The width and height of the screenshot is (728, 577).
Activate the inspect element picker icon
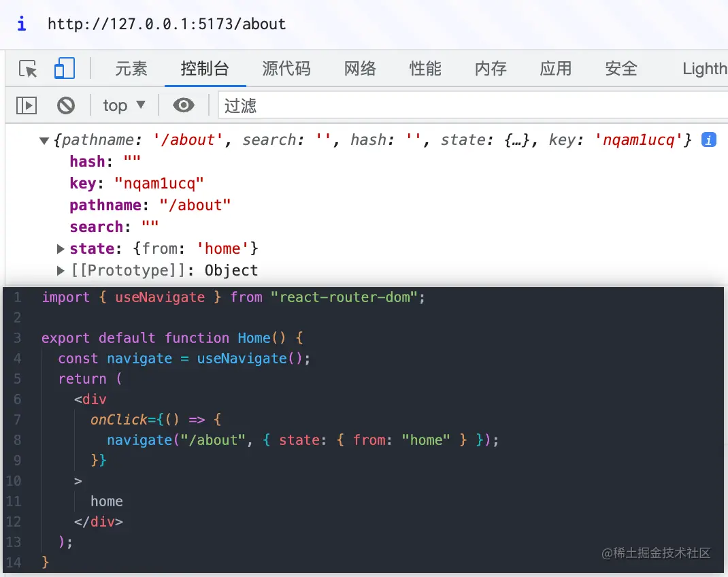pyautogui.click(x=28, y=69)
